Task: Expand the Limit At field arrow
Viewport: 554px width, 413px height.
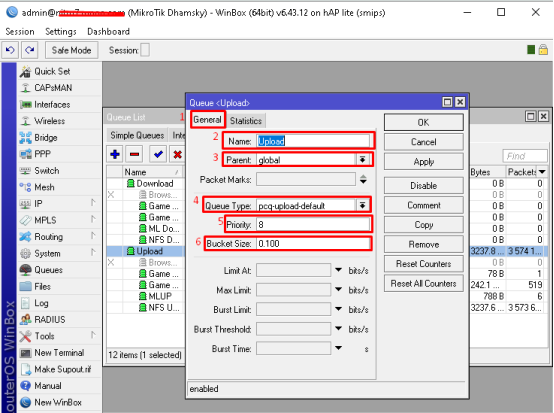Action: pos(338,270)
